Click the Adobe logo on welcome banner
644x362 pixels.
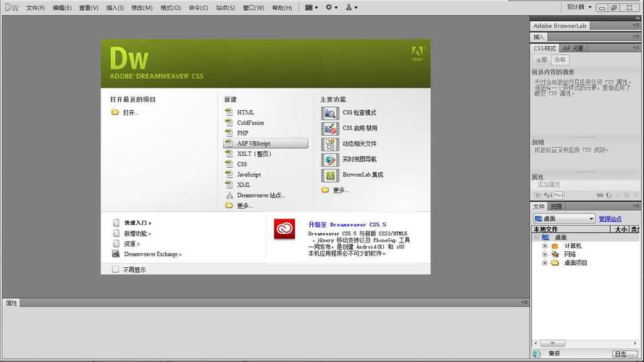click(417, 54)
